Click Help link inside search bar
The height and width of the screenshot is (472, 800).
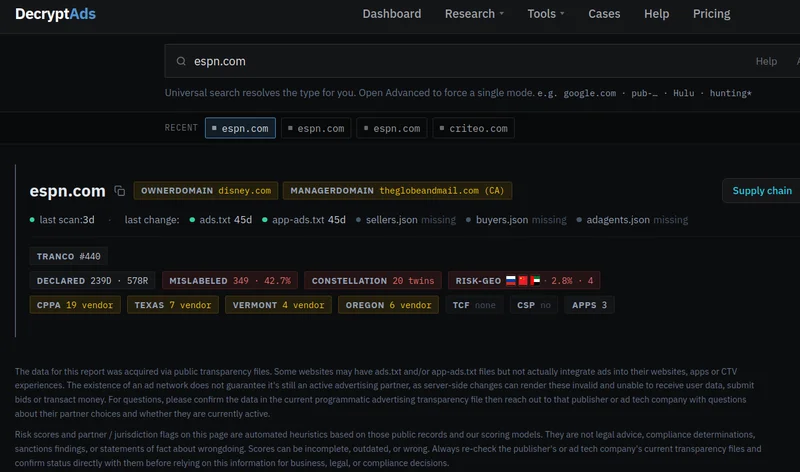[x=766, y=61]
